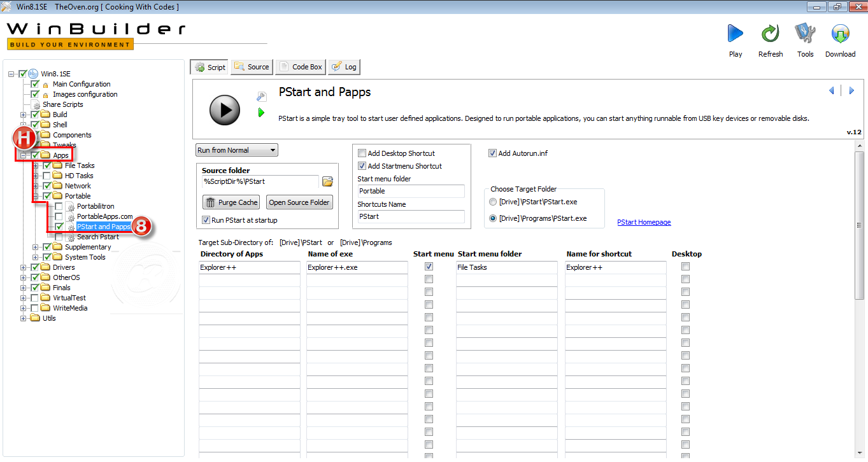
Task: Click the Drivers folder icon
Action: [x=45, y=267]
